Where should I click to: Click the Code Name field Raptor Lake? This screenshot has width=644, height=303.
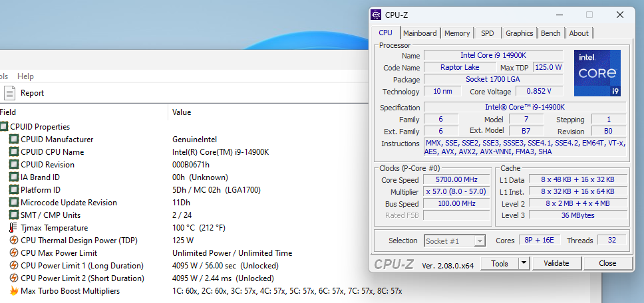pyautogui.click(x=460, y=67)
